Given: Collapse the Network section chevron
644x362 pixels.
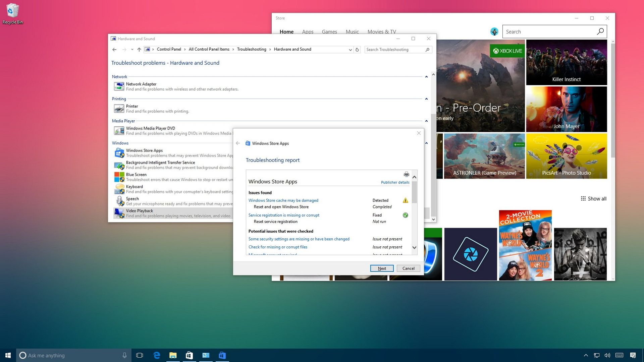Looking at the screenshot, I should tap(426, 76).
